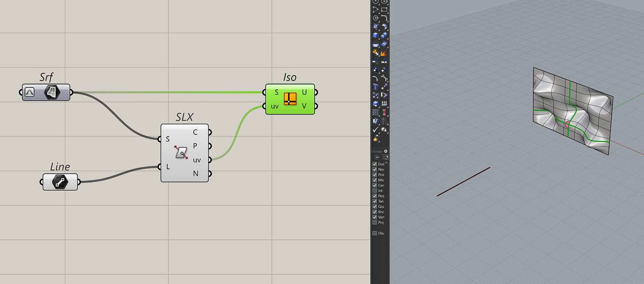The height and width of the screenshot is (284, 644).
Task: Click the Srf parameter hexagon icon
Action: tap(53, 92)
